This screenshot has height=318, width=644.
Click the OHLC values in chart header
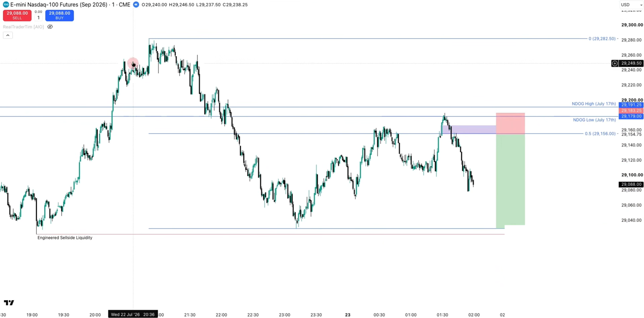coord(194,5)
